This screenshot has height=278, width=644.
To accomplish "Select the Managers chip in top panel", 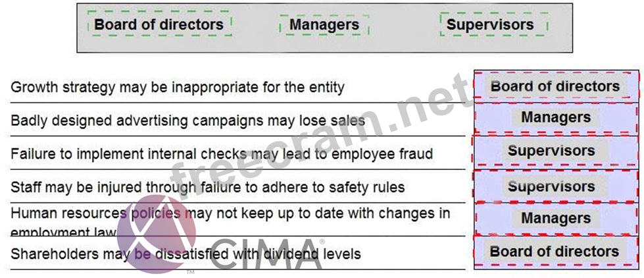I will pos(324,26).
